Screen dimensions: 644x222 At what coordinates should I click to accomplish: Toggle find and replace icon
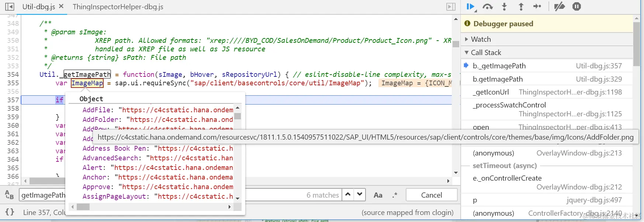tap(9, 195)
